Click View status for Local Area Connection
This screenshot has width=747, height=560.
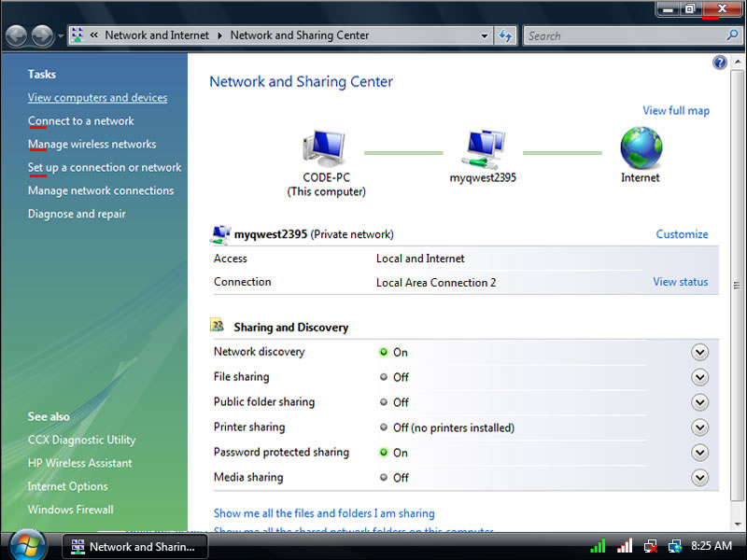680,282
